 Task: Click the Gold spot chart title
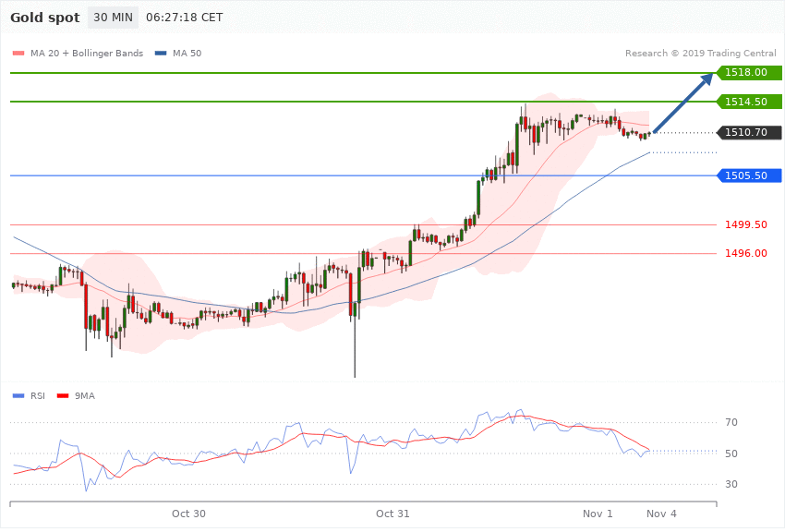coord(45,18)
